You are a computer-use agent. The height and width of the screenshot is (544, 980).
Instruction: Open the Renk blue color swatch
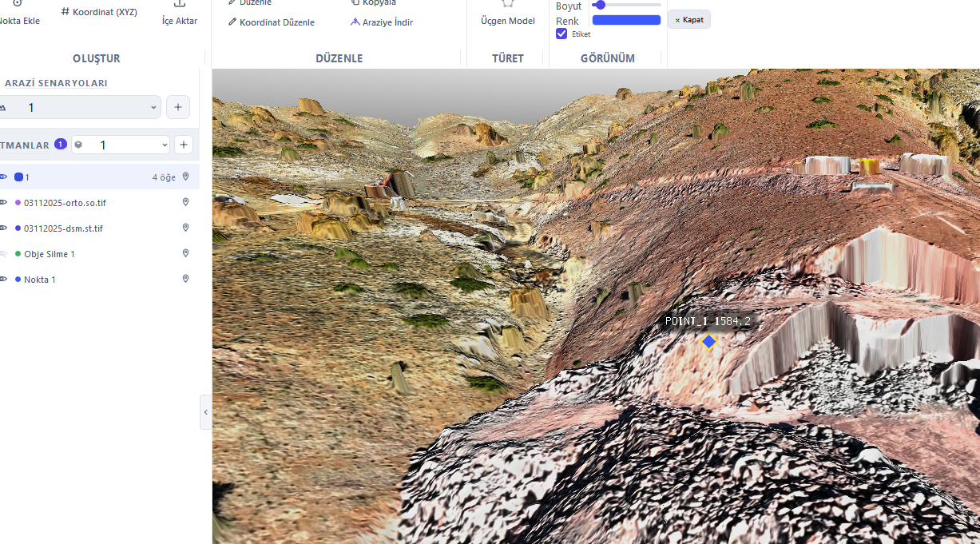(626, 20)
